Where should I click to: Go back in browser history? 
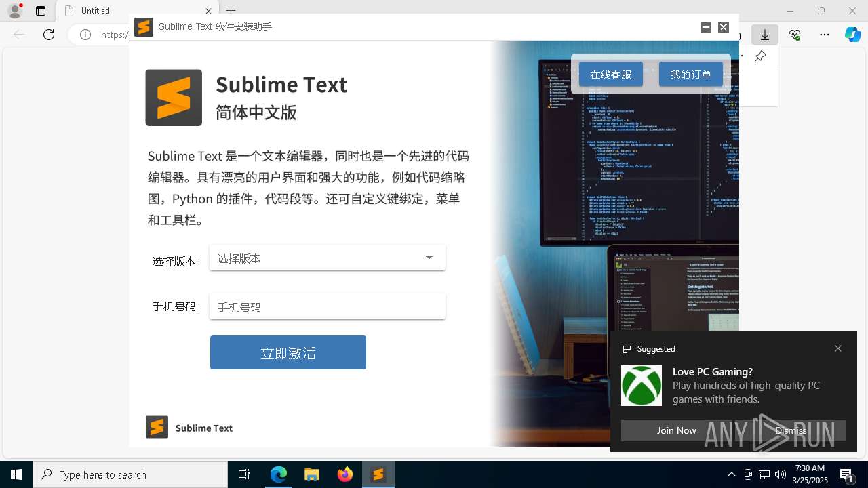[x=19, y=35]
